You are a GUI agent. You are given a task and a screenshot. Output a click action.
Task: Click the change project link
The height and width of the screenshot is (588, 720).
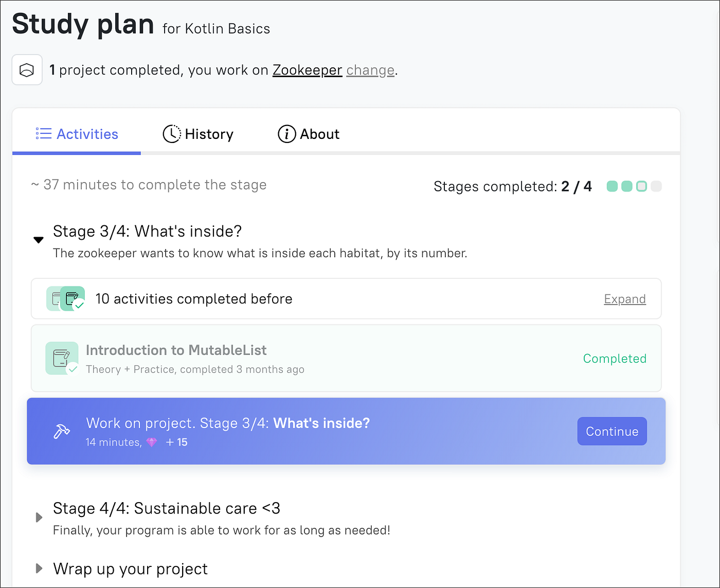[370, 70]
